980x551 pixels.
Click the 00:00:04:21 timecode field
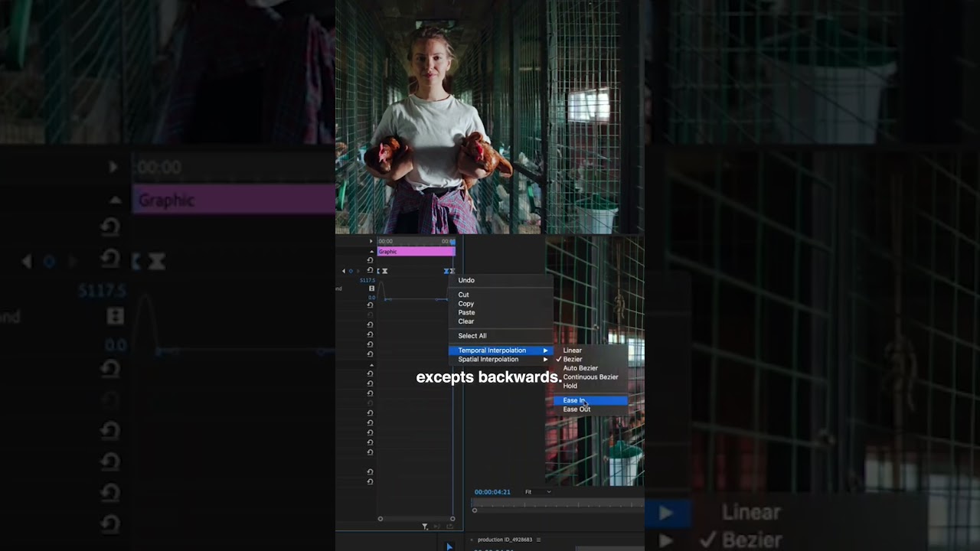[x=492, y=492]
